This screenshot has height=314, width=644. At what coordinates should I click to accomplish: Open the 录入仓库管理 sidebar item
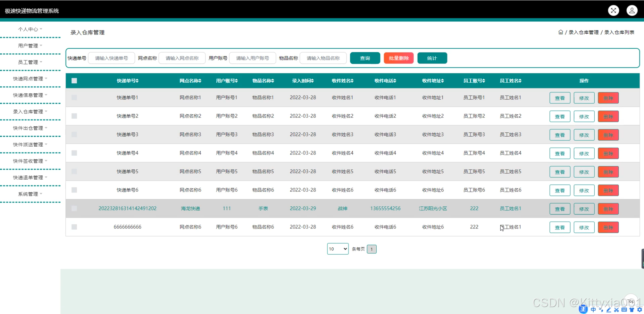tap(30, 112)
